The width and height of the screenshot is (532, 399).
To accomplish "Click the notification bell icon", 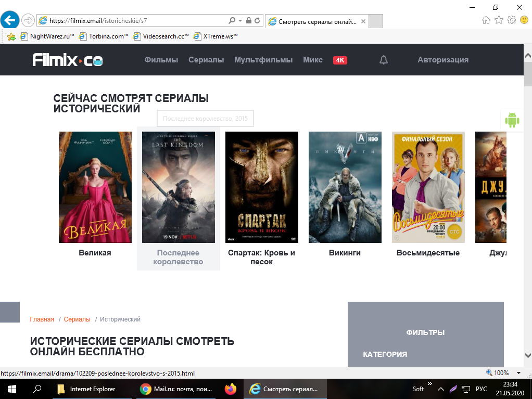I will click(384, 60).
